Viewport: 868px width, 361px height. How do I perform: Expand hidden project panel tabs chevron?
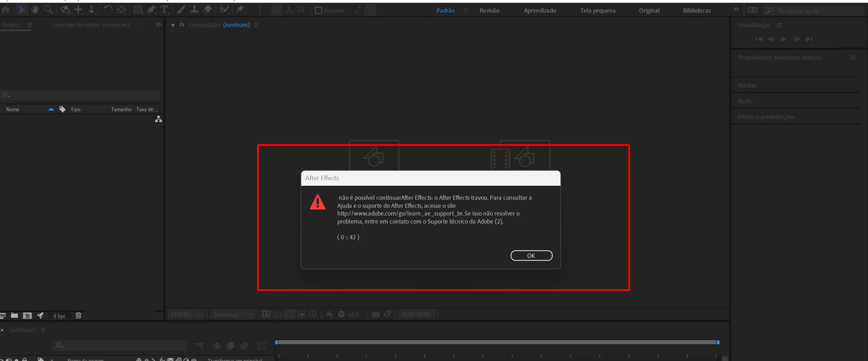tap(158, 24)
